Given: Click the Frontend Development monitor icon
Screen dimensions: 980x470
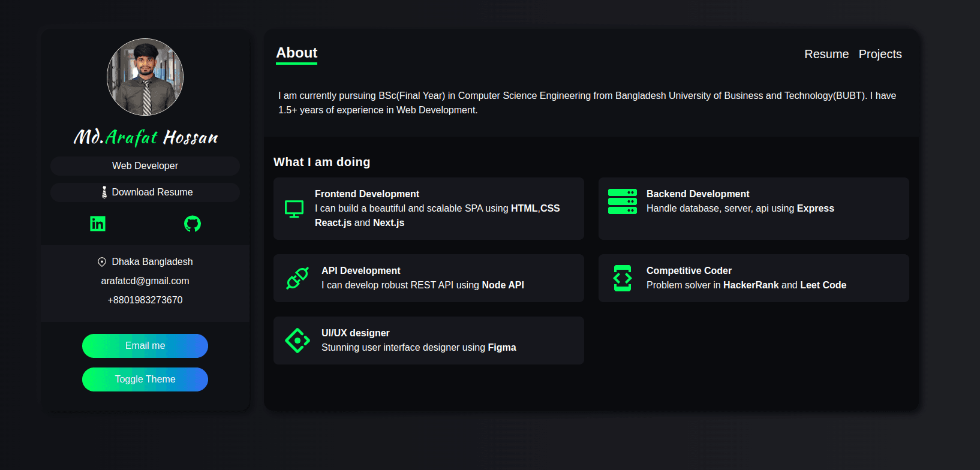Looking at the screenshot, I should point(294,209).
